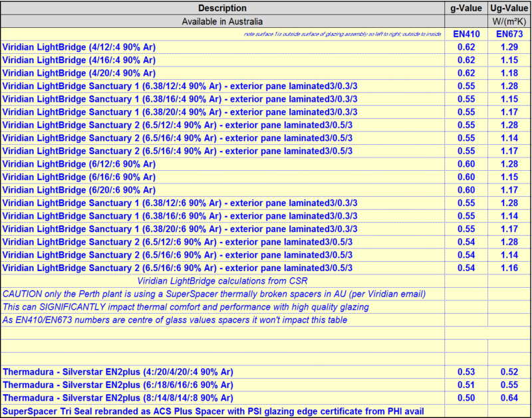Click the CAUTION Perth plant SuperSpacer note

point(214,294)
